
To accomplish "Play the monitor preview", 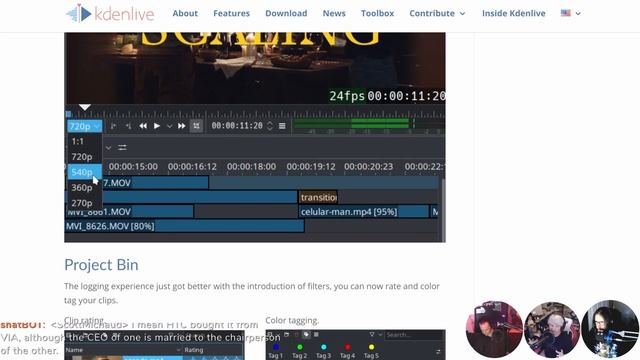I will (157, 126).
